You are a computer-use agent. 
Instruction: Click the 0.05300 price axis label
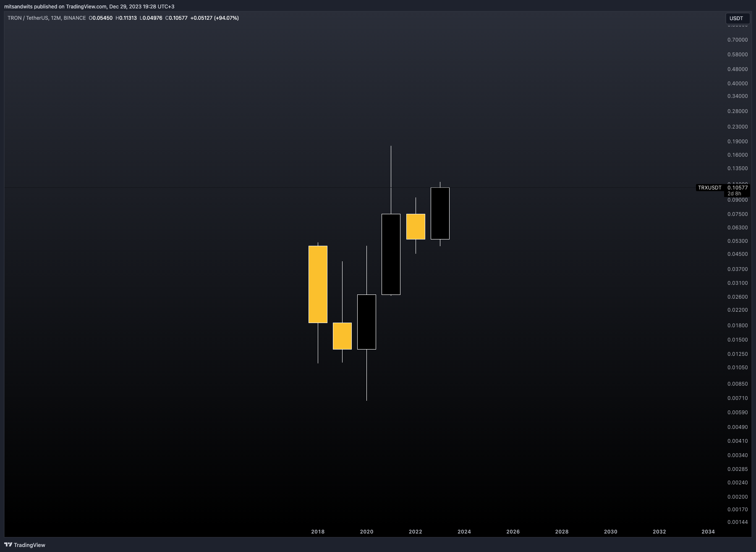point(738,241)
